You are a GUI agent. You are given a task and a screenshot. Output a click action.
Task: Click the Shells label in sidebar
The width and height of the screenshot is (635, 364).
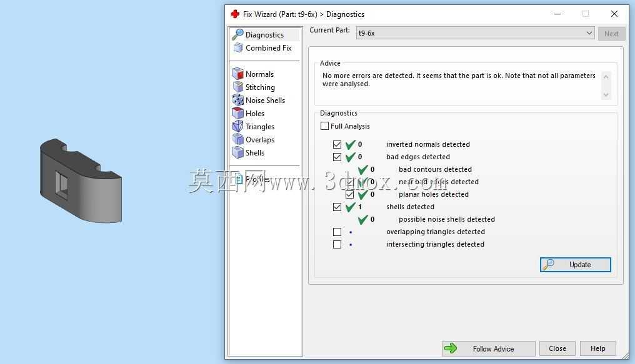(255, 152)
